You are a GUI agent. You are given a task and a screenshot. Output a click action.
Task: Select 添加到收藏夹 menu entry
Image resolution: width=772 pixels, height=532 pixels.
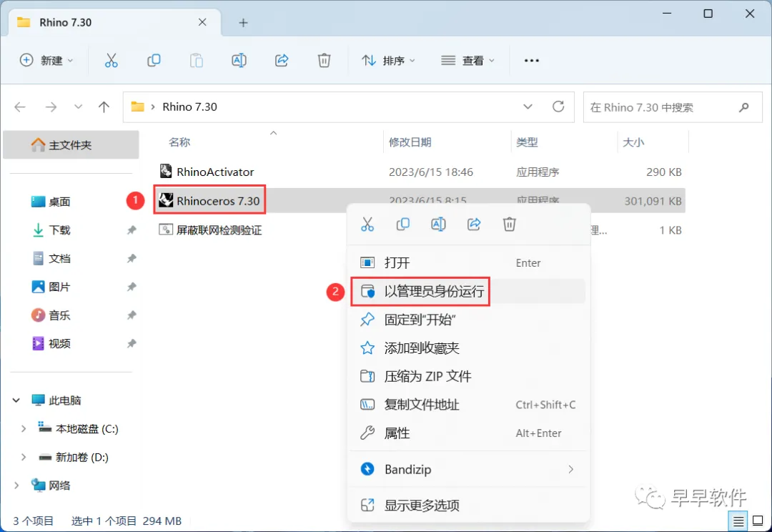(468, 348)
